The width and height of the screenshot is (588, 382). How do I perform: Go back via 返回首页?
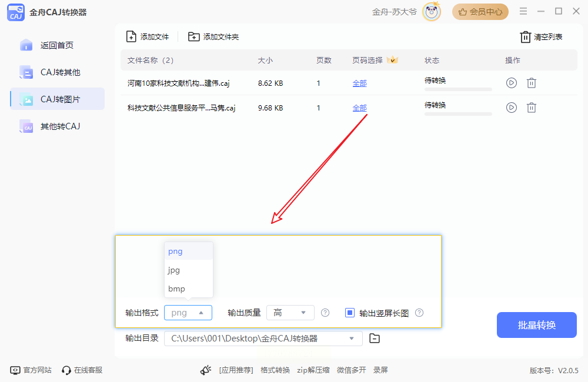click(57, 45)
